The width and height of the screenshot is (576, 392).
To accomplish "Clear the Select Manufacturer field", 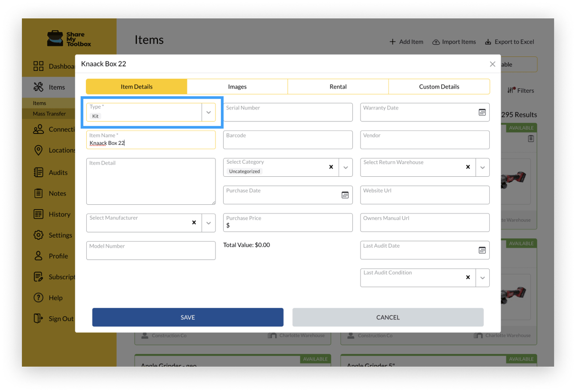I will pos(194,222).
